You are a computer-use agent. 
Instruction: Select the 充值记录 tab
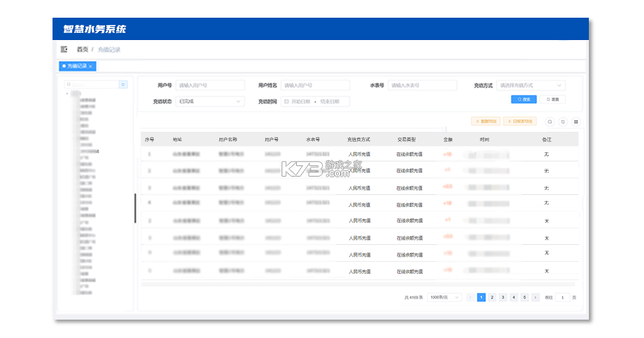[x=77, y=66]
